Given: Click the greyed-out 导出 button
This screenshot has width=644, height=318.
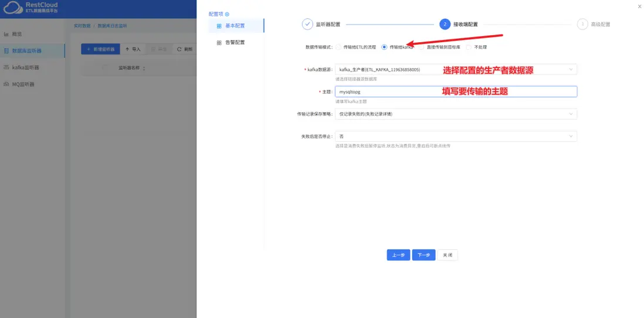Looking at the screenshot, I should (159, 49).
